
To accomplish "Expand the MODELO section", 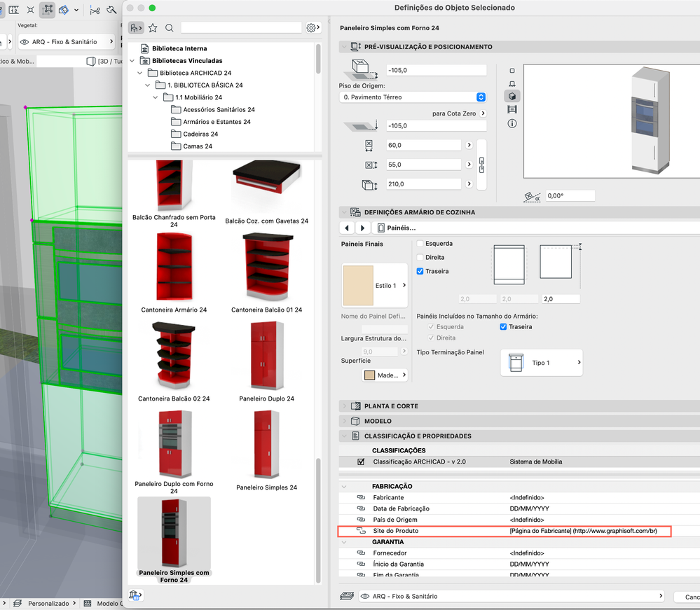I will [x=378, y=421].
